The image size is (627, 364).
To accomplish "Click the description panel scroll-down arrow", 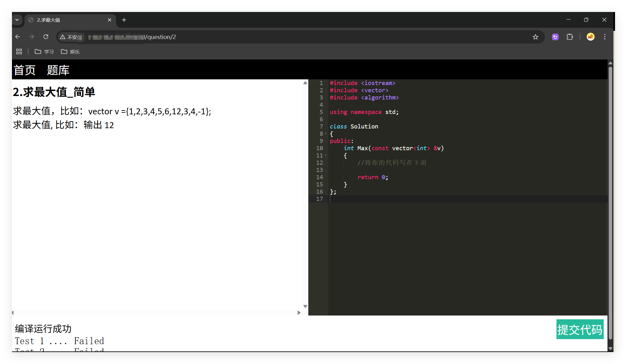I will (305, 306).
